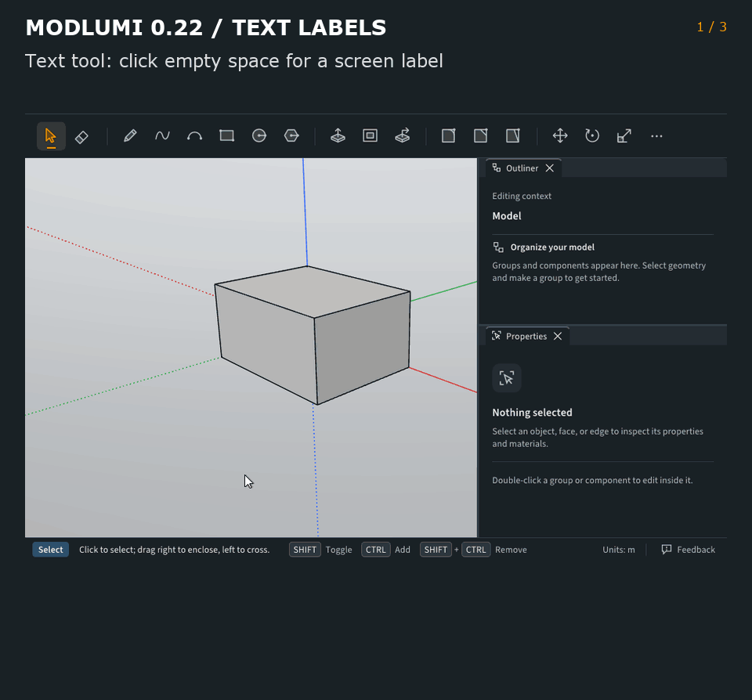Viewport: 752px width, 700px height.
Task: Activate the Select arrow tool
Action: pos(51,136)
